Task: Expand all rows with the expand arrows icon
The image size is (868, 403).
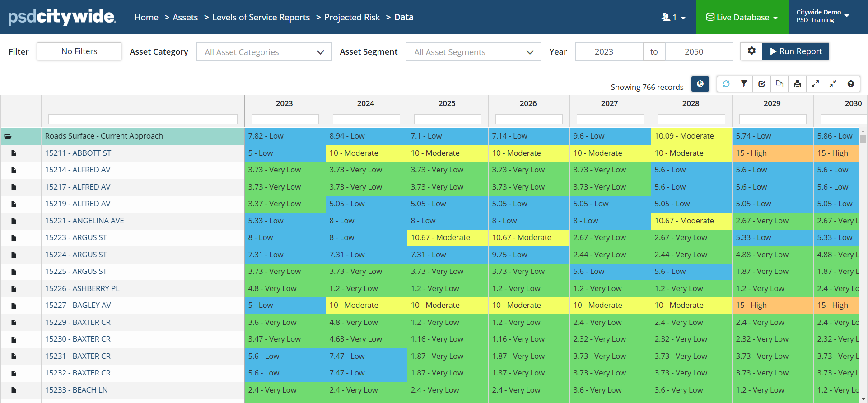Action: [815, 84]
